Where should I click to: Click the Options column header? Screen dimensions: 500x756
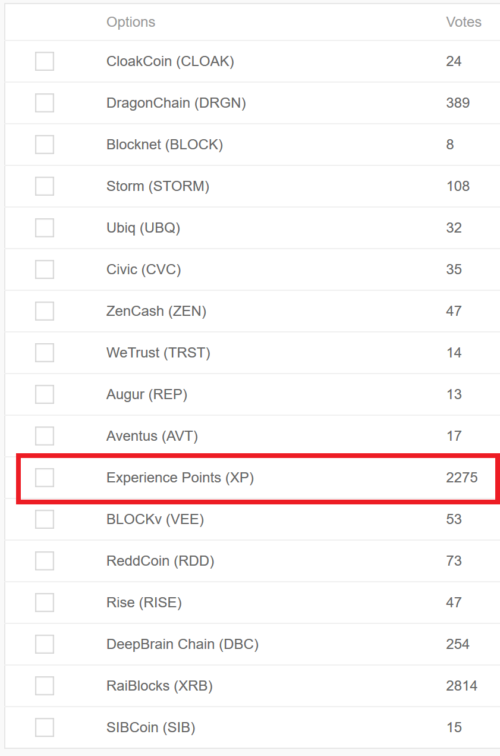(131, 22)
